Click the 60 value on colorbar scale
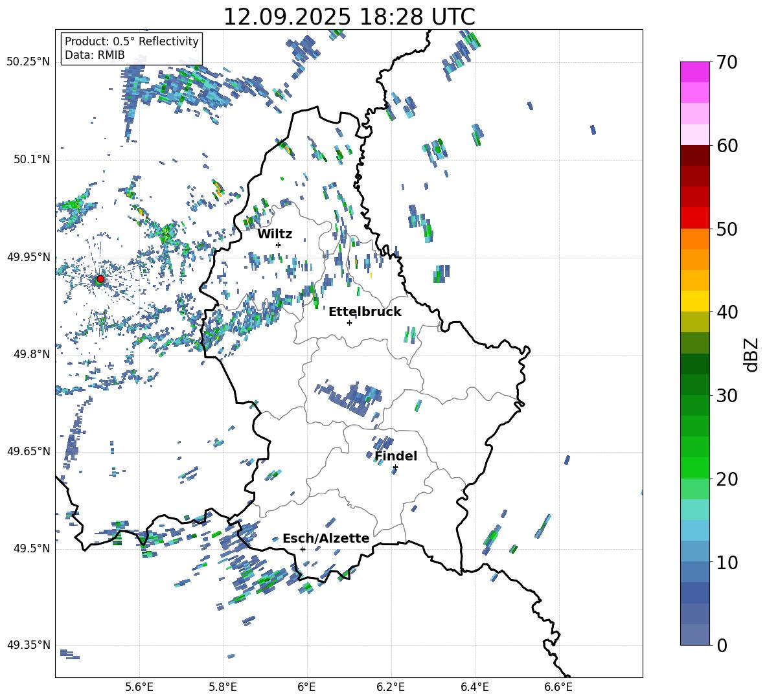 729,146
